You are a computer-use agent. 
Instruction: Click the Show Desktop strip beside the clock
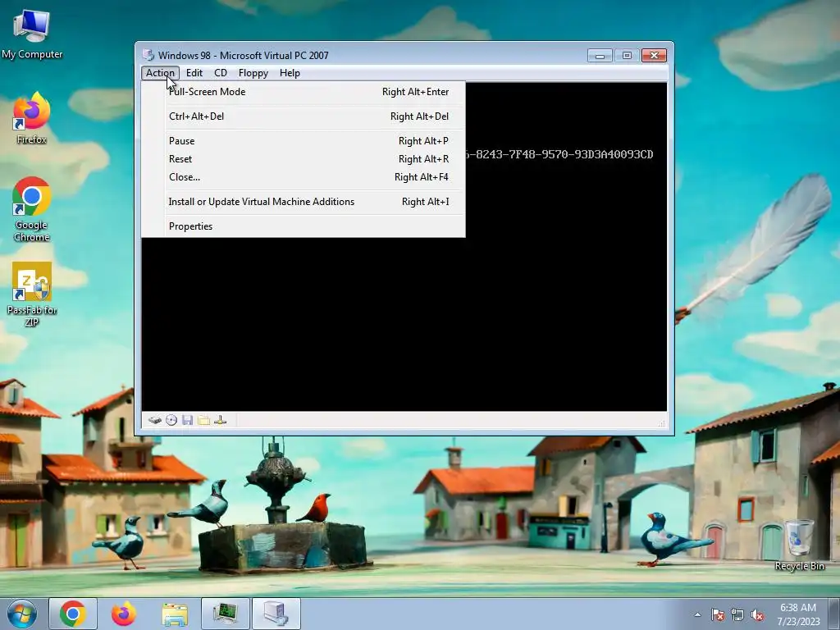pyautogui.click(x=834, y=614)
